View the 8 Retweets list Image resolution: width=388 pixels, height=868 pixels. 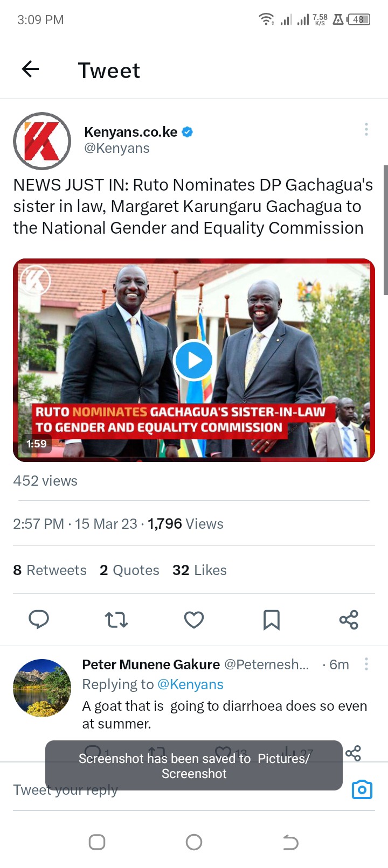point(50,570)
